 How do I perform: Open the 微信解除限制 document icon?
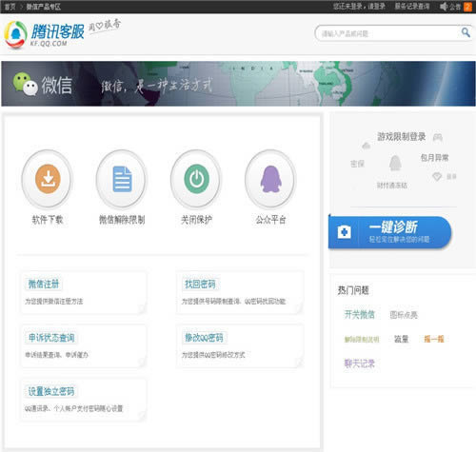122,179
